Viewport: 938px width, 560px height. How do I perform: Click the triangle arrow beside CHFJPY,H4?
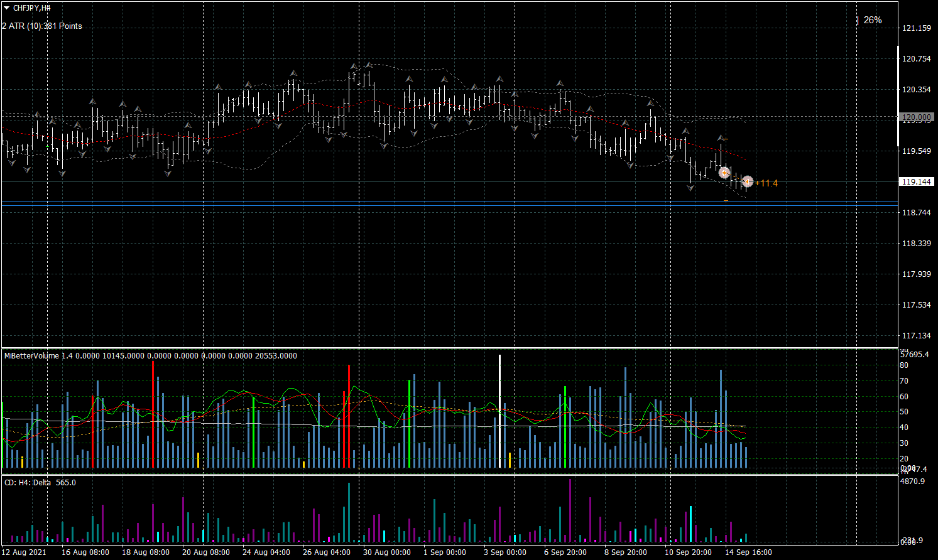pyautogui.click(x=7, y=8)
